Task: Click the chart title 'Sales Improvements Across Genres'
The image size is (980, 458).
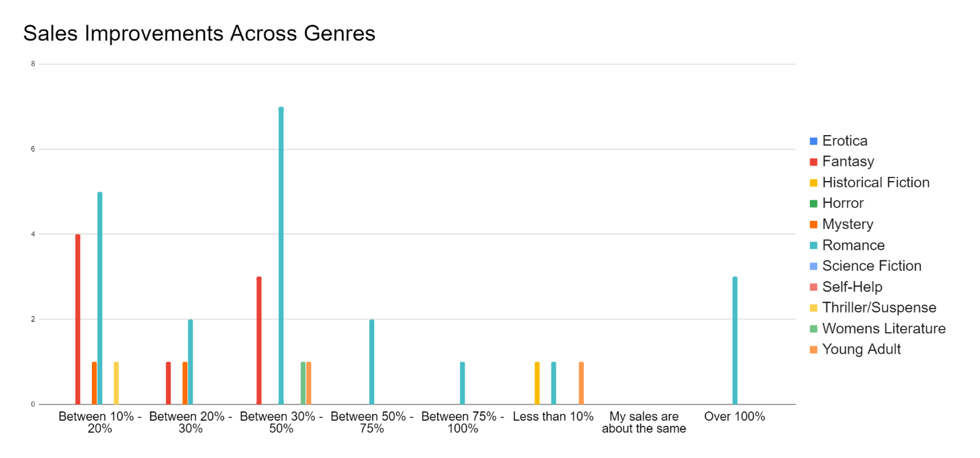Action: coord(199,34)
